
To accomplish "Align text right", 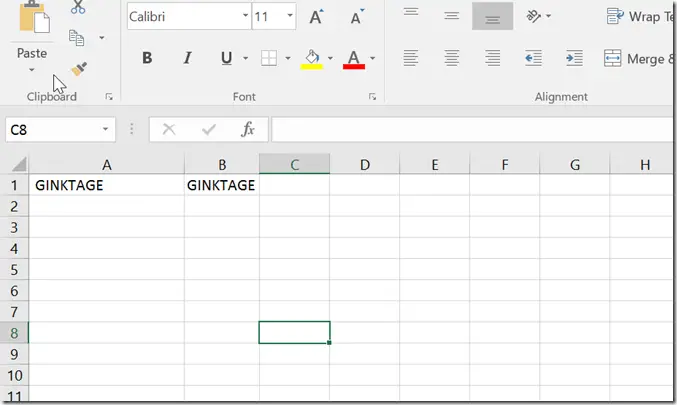I will (x=493, y=58).
